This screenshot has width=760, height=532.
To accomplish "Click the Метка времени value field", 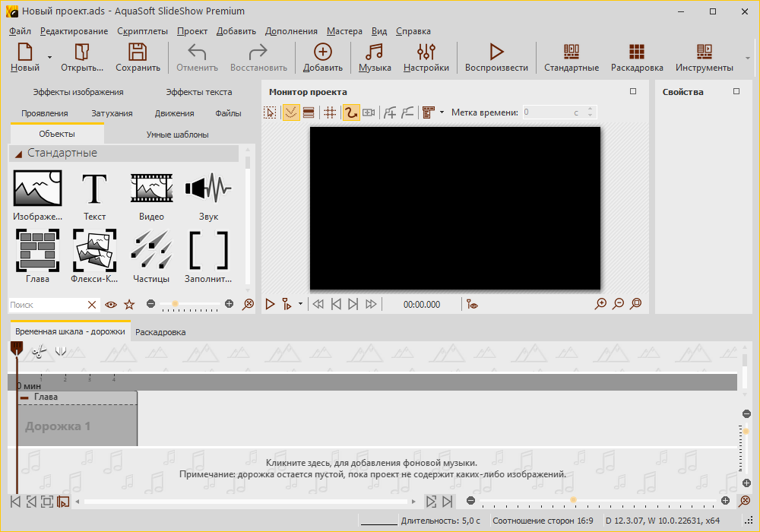I will point(552,112).
